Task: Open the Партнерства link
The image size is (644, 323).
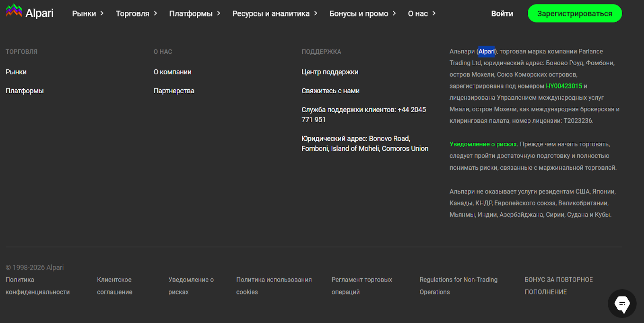Action: [174, 91]
